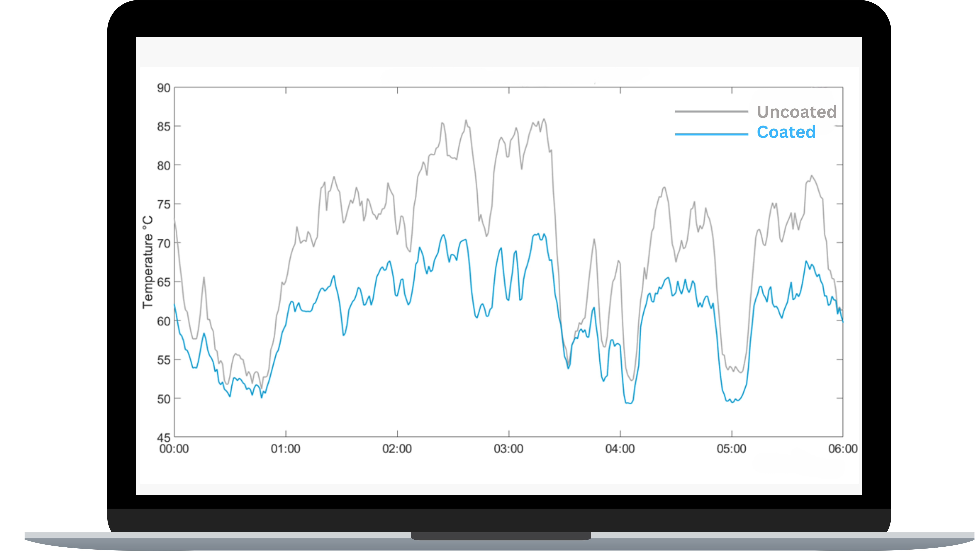The height and width of the screenshot is (551, 980).
Task: Click the y-axis value 70
Action: tap(164, 243)
